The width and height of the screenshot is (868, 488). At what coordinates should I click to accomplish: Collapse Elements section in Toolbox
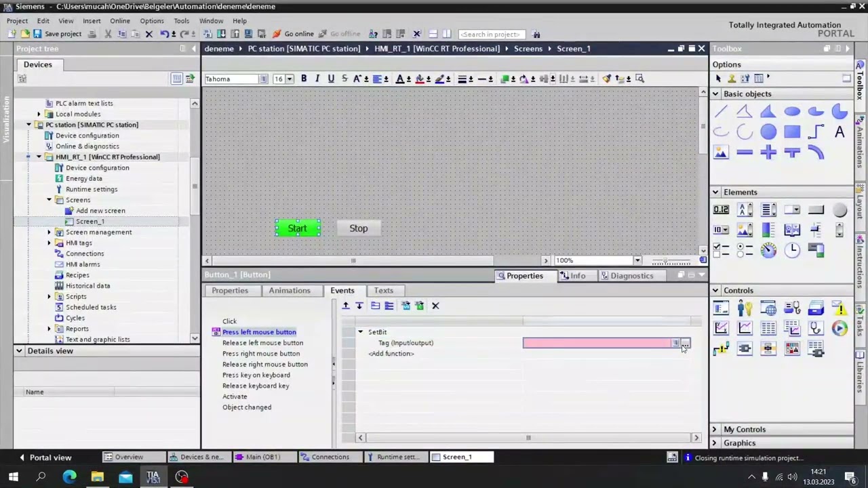[715, 192]
